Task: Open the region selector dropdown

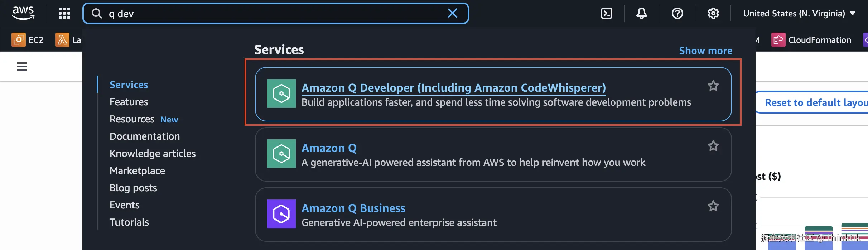Action: (x=799, y=13)
